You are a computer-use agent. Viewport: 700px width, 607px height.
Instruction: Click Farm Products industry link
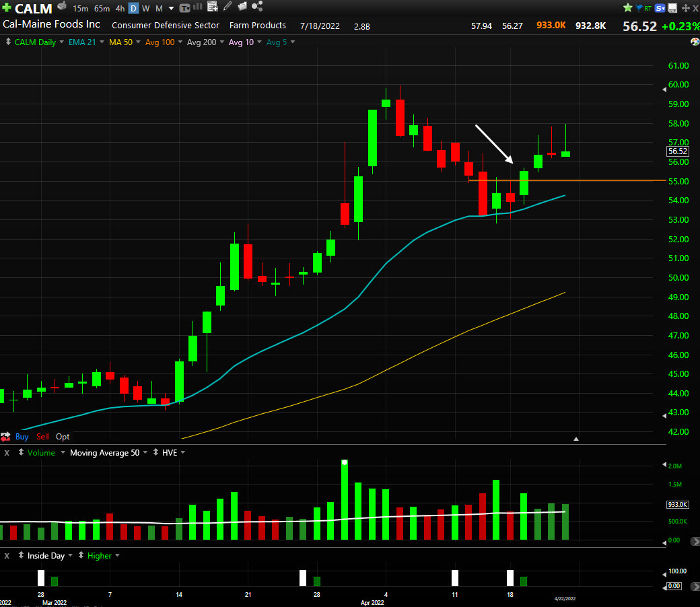pos(258,26)
